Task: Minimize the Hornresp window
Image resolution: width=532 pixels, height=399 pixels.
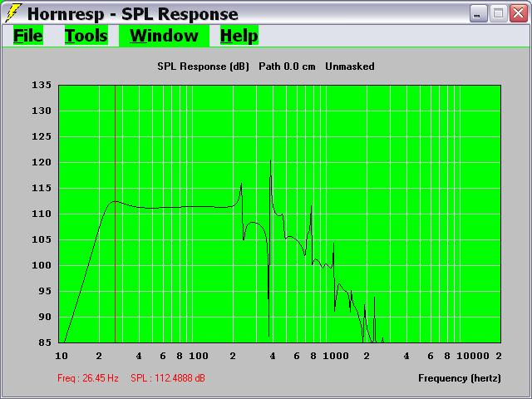Action: [479, 14]
